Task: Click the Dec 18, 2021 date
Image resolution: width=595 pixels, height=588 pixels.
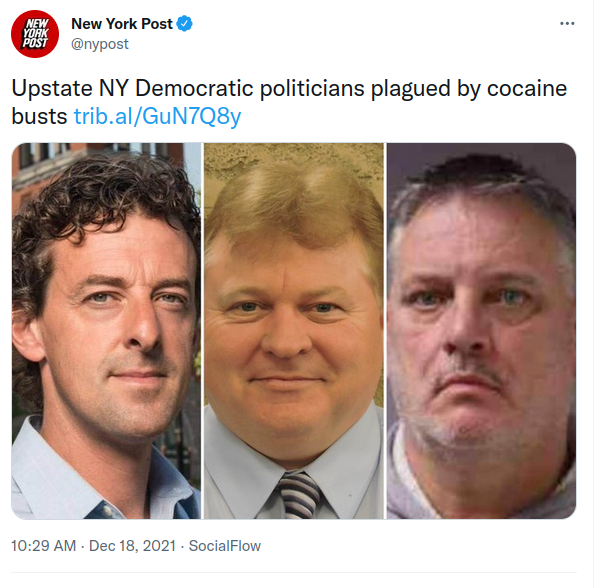Action: [x=132, y=546]
